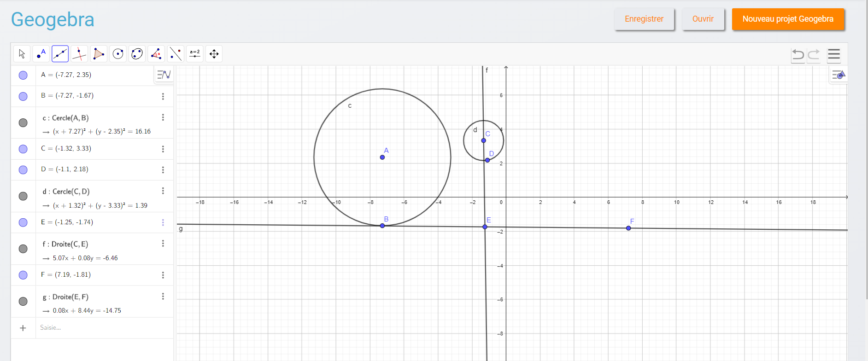Open the main hamburger menu
Viewport: 868px width, 361px height.
pyautogui.click(x=833, y=55)
